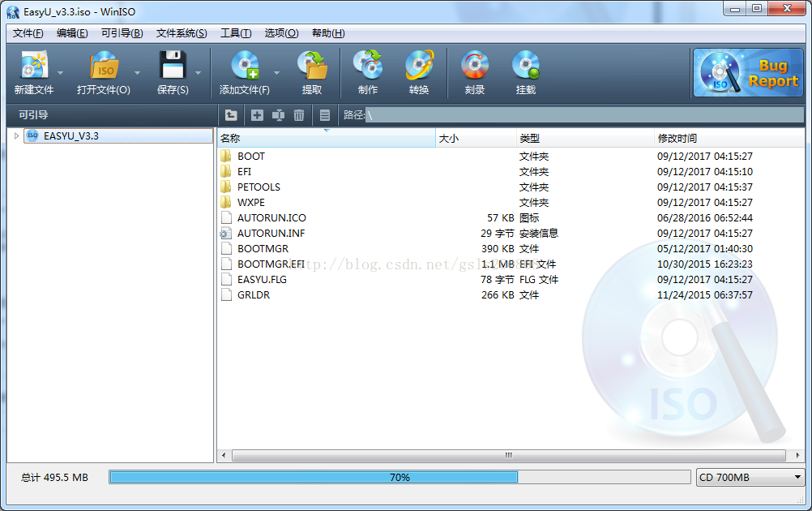Click the Convert (转换) disc icon
This screenshot has width=812, height=511.
(419, 65)
